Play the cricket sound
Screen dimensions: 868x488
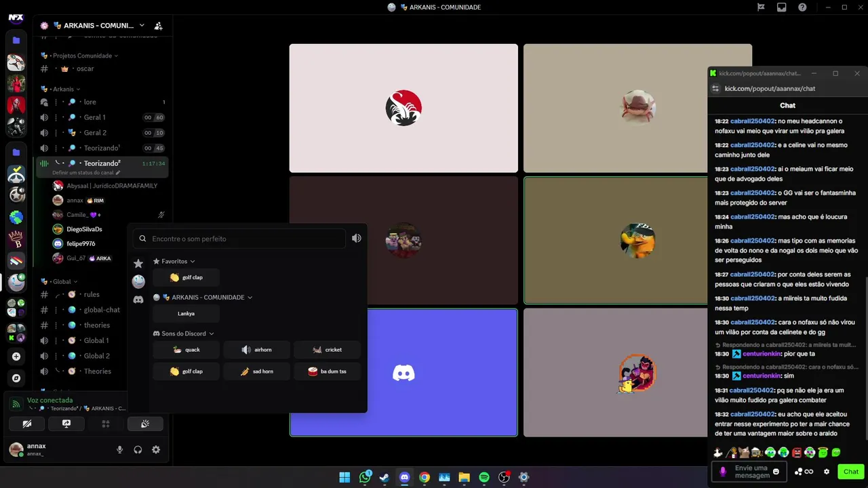tap(327, 350)
